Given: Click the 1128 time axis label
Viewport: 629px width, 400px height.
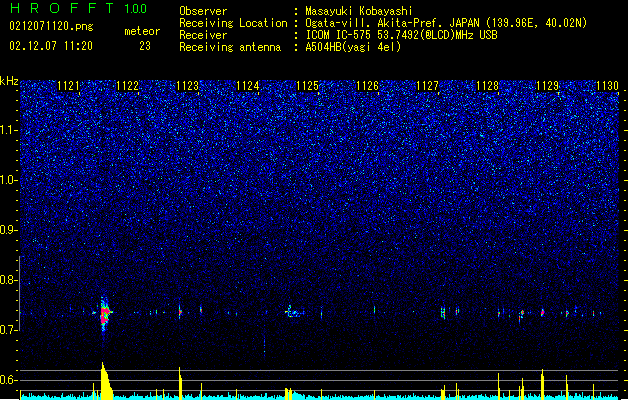Looking at the screenshot, I should [x=487, y=86].
